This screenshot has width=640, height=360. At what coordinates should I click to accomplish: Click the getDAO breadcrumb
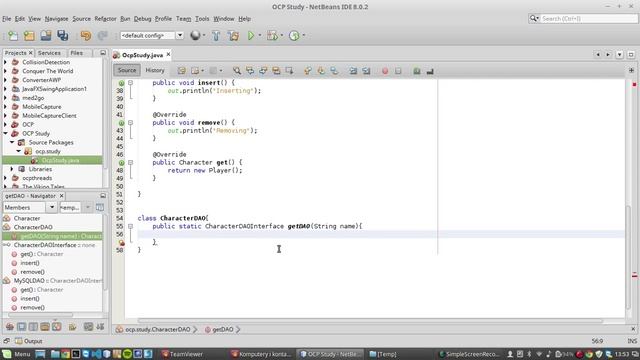click(223, 329)
